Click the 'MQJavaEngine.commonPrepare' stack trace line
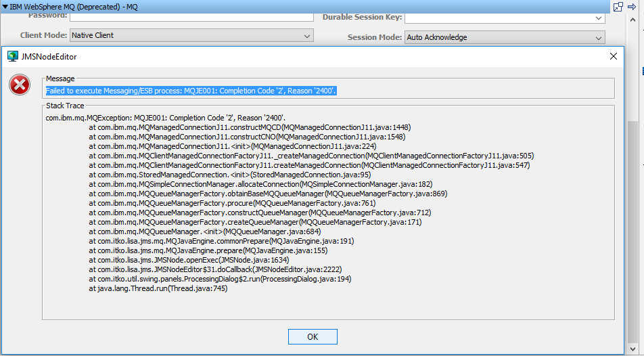The width and height of the screenshot is (644, 356). pyautogui.click(x=221, y=241)
